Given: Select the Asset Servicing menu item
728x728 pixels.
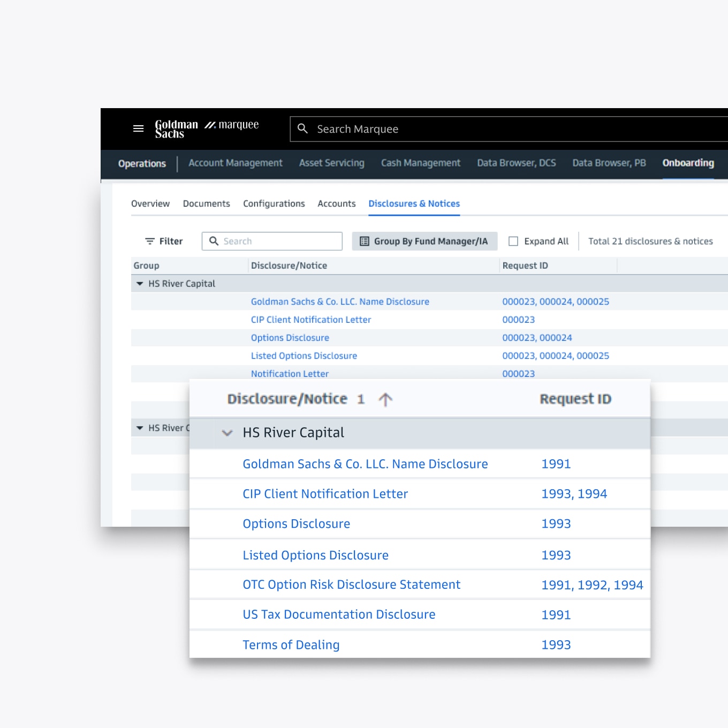Looking at the screenshot, I should click(x=332, y=163).
